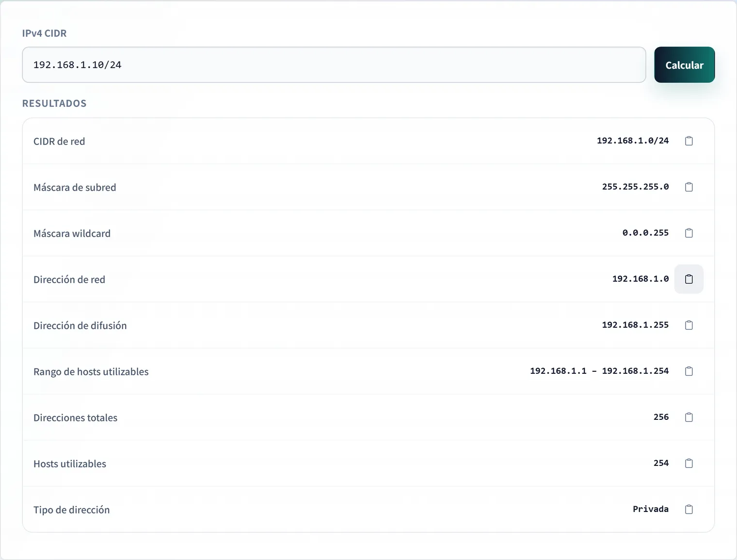Copy the Direcciones totales value
The width and height of the screenshot is (737, 560).
(x=689, y=417)
